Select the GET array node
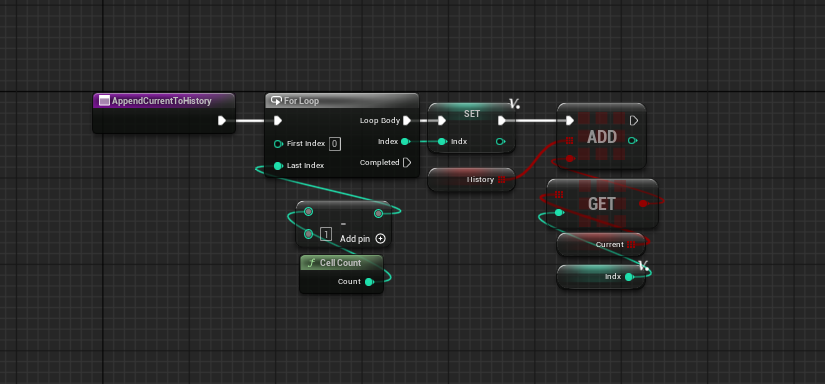Viewport: 825px width, 384px height. [602, 204]
